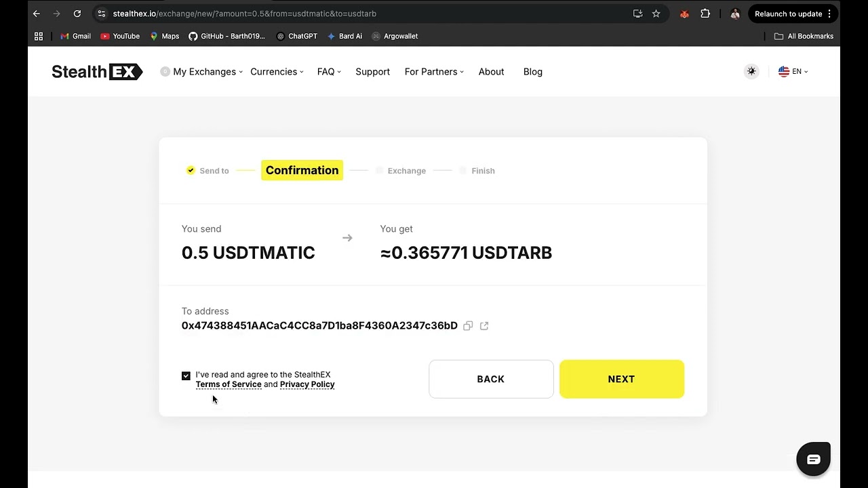The image size is (868, 488).
Task: Open the Chrome profile avatar
Action: click(x=735, y=14)
